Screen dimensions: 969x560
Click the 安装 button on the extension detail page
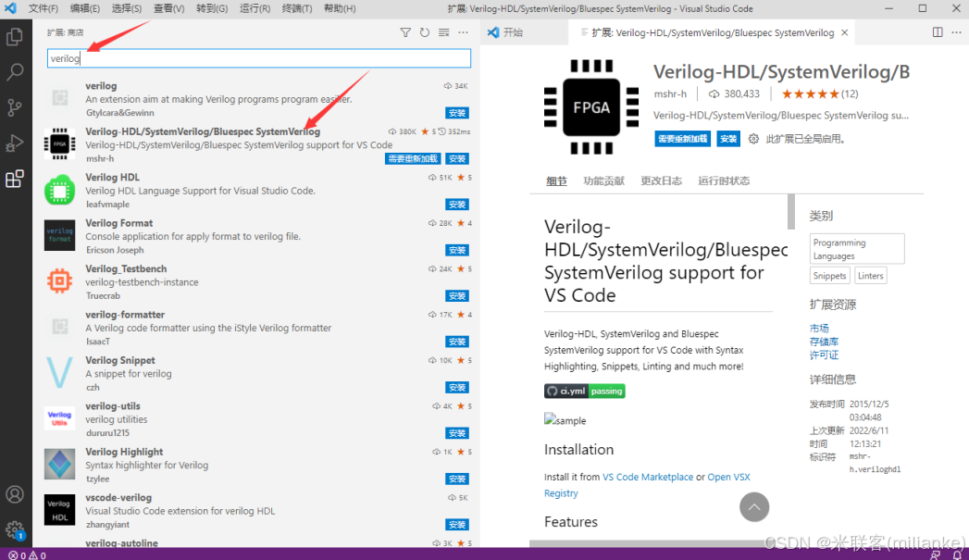point(728,139)
